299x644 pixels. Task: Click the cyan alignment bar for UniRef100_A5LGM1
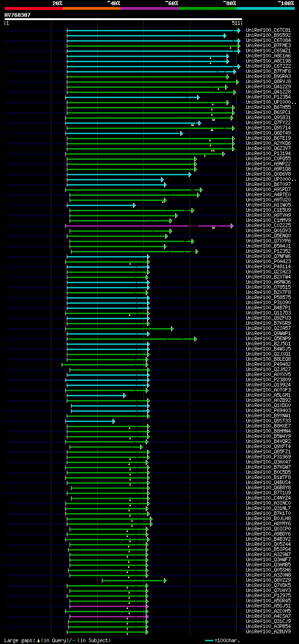click(96, 395)
